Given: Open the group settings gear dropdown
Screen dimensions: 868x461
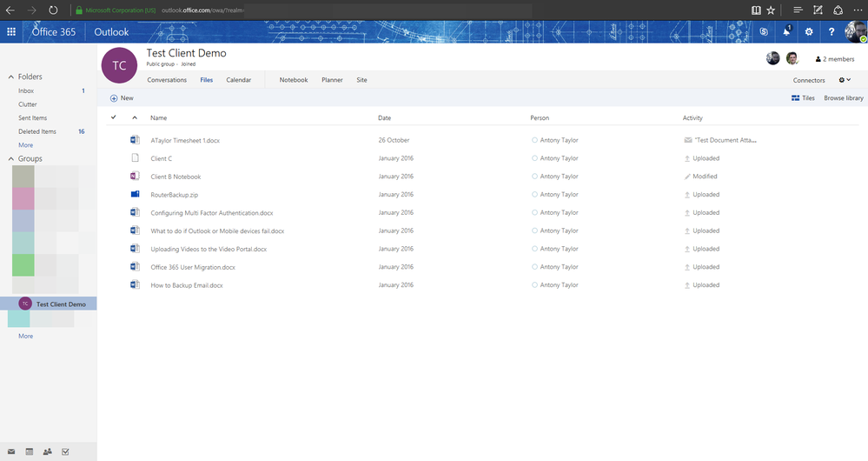Looking at the screenshot, I should (x=845, y=80).
